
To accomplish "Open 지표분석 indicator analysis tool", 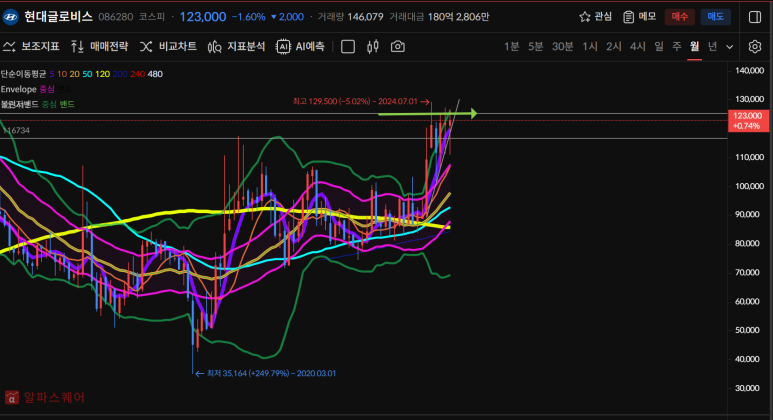I will (x=236, y=46).
